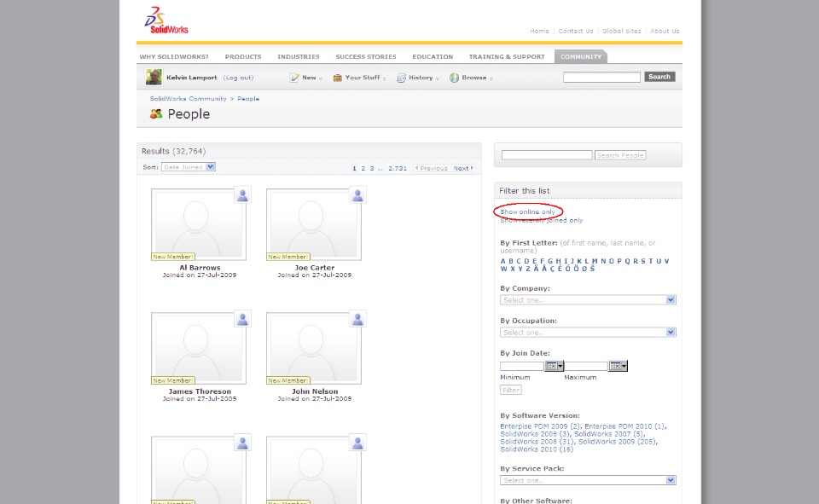Go to the Next results page

coord(463,168)
